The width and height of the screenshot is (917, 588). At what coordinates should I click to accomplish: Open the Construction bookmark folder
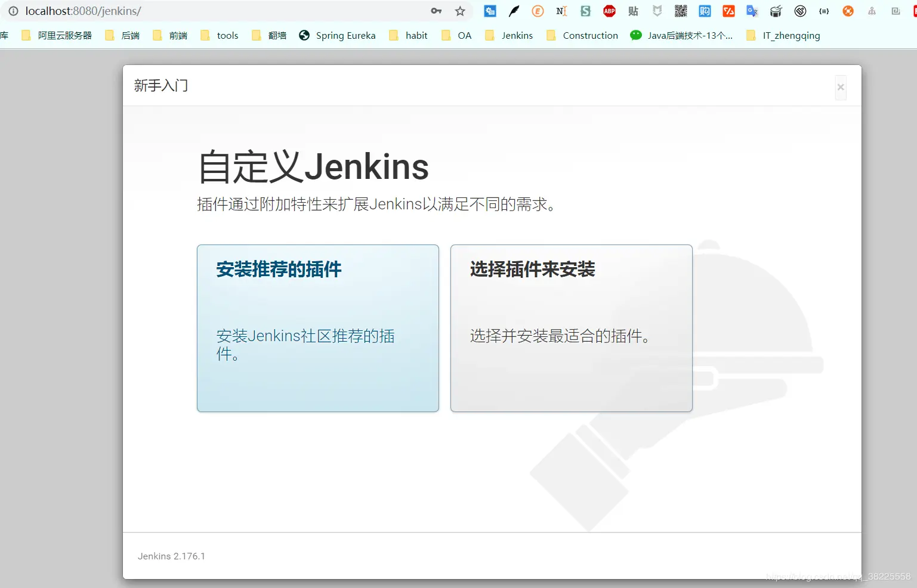590,35
